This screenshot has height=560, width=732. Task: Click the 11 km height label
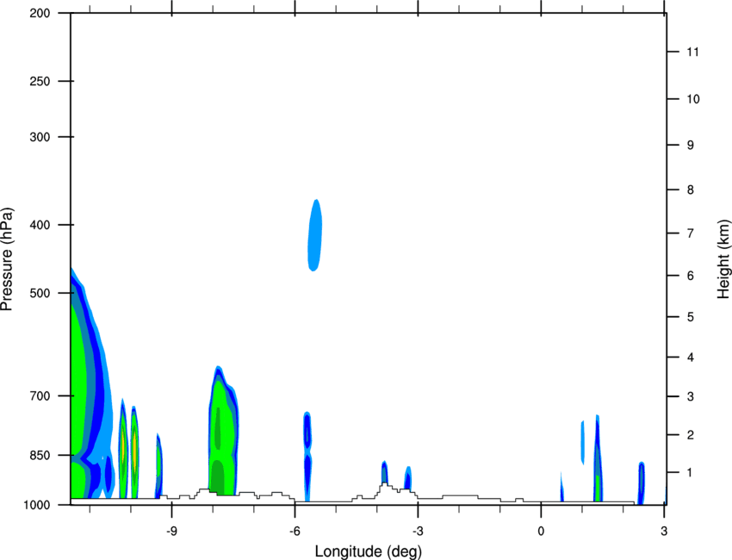(692, 52)
